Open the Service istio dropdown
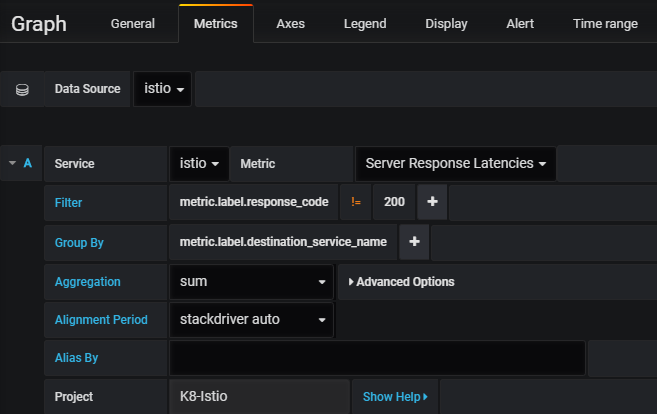The image size is (657, 414). click(199, 163)
